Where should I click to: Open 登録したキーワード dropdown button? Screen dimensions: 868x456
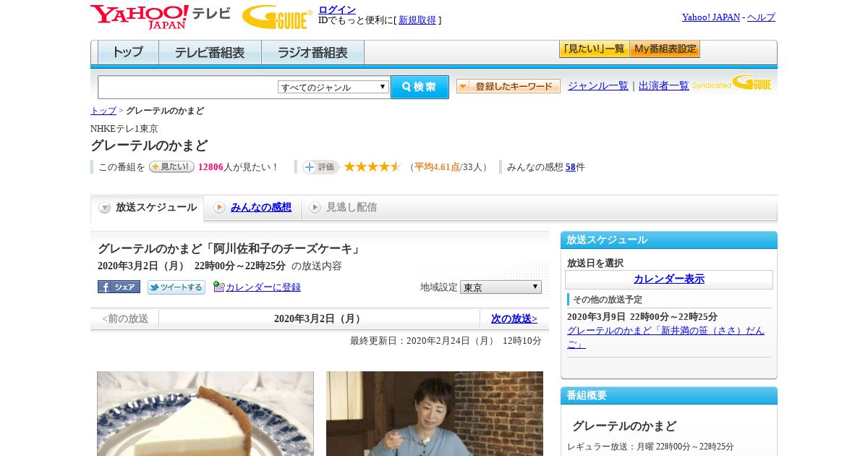[x=508, y=86]
